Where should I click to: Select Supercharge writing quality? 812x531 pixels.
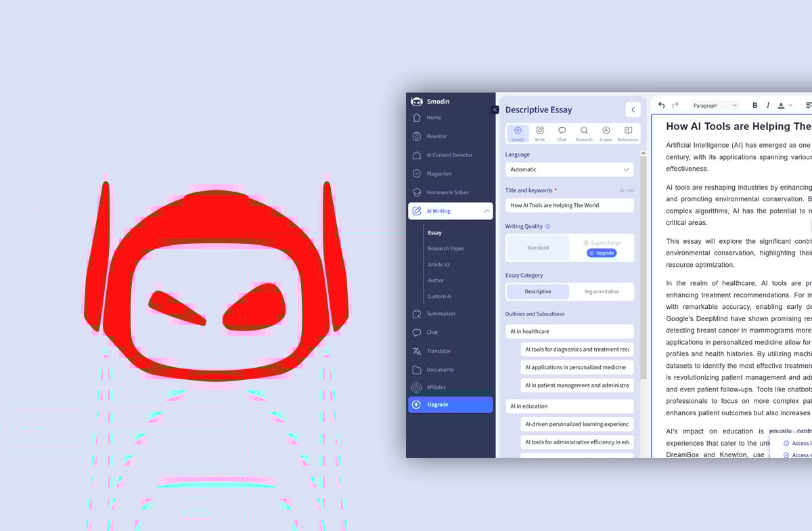(602, 242)
